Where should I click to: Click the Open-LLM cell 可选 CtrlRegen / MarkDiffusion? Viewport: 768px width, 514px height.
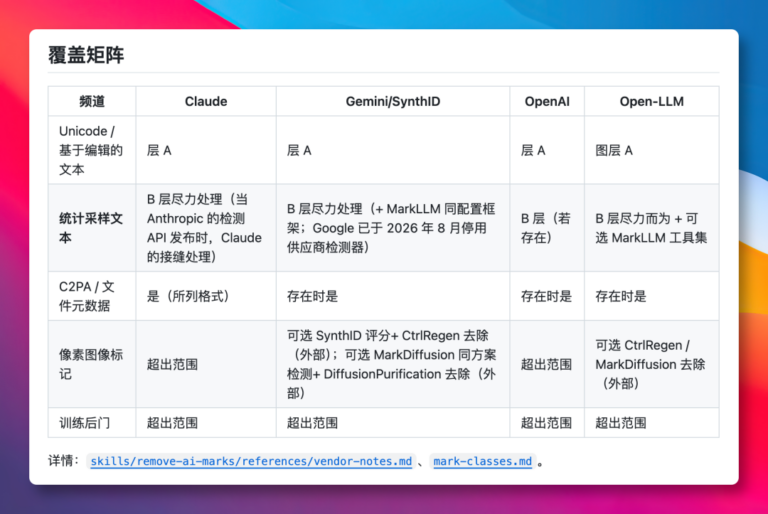coord(650,364)
